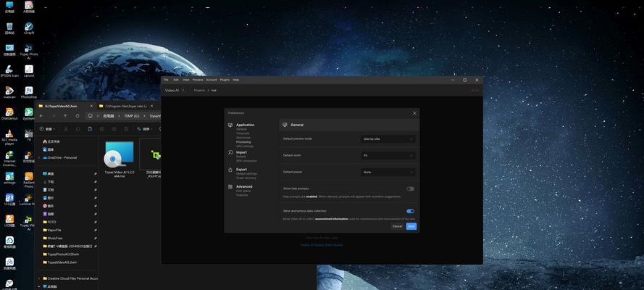Screen dimensions: 644x290
Task: Click up-folder arrow in File Explorer
Action: [x=65, y=116]
